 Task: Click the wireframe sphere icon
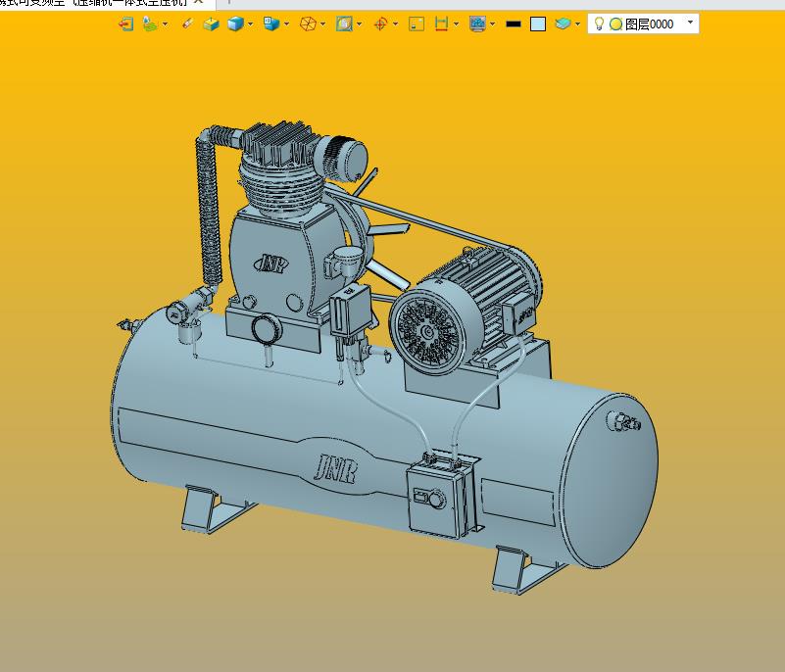point(308,24)
